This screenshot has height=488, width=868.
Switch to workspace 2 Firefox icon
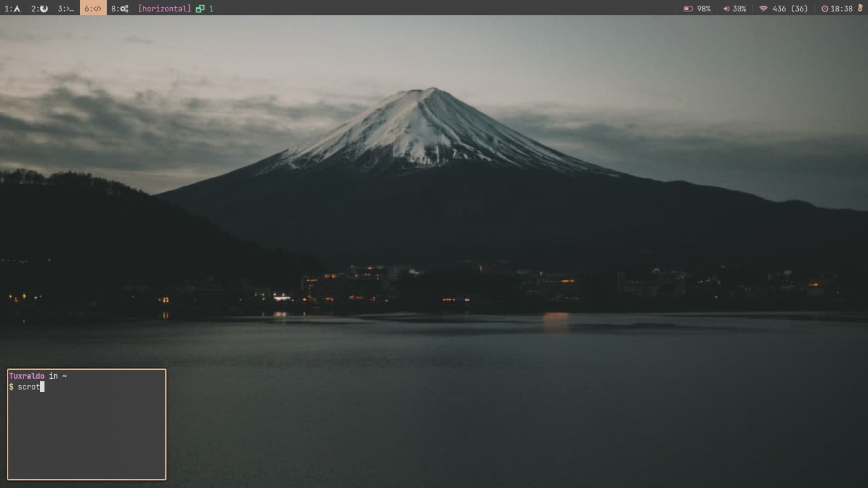39,9
